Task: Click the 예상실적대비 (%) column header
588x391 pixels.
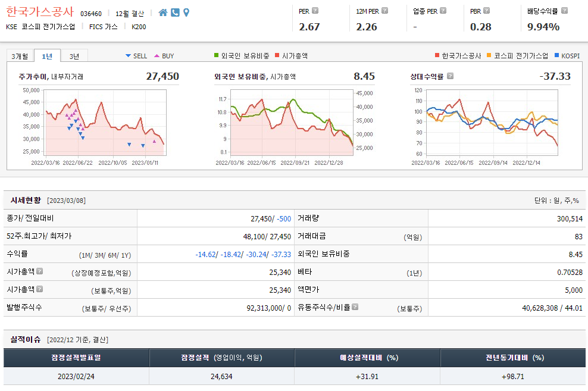Action: [x=368, y=358]
